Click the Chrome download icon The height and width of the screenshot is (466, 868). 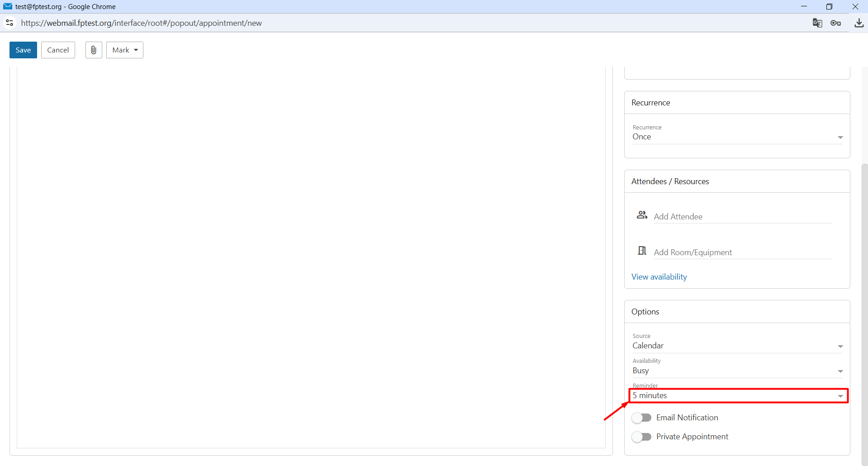[859, 23]
